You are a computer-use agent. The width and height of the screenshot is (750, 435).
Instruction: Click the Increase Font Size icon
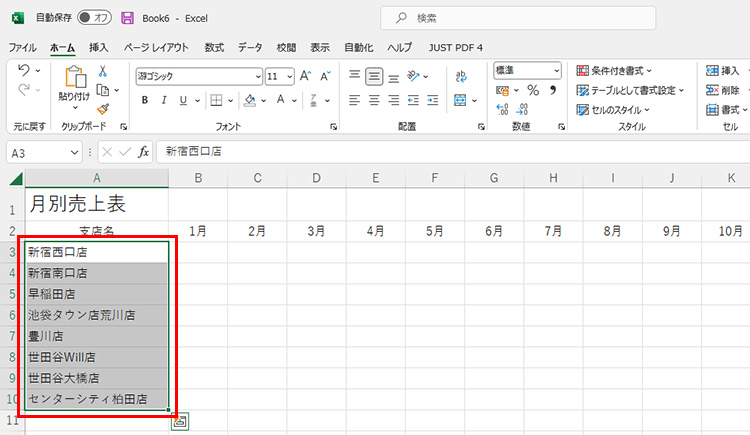point(306,76)
